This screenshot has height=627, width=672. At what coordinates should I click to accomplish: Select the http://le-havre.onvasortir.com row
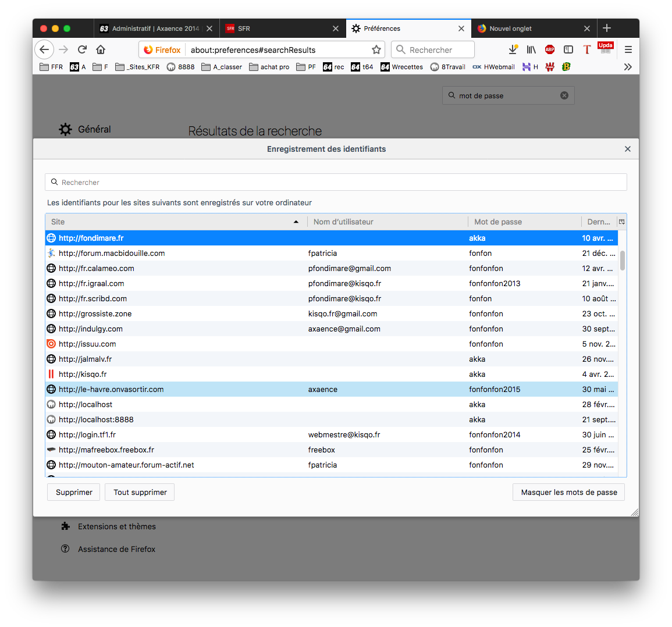pyautogui.click(x=331, y=389)
